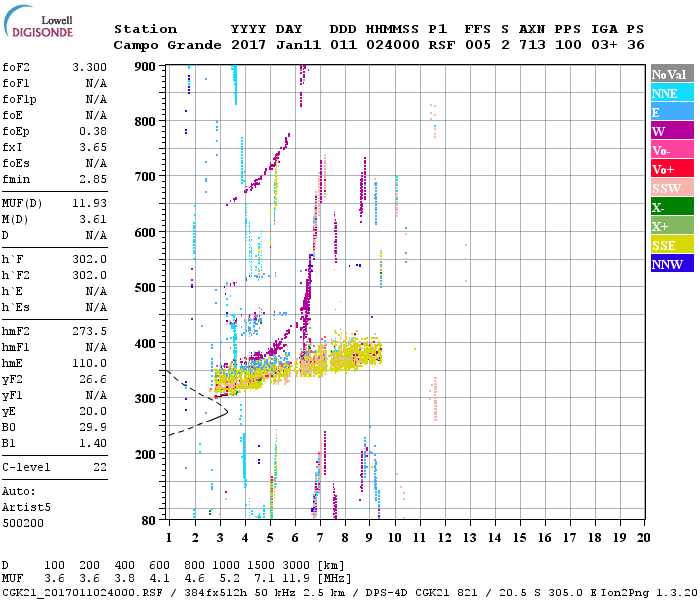Click the dashed electron density profile curve
The height and width of the screenshot is (600, 700).
196,402
